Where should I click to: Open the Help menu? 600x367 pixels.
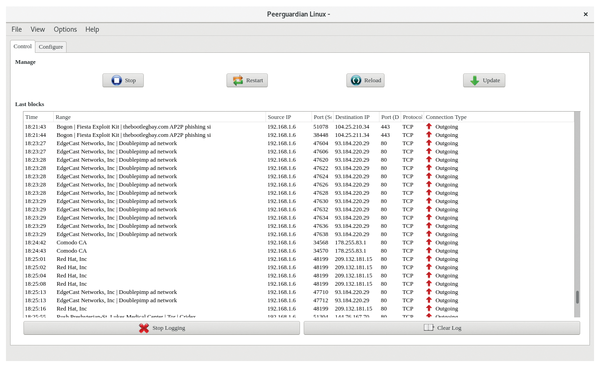92,29
